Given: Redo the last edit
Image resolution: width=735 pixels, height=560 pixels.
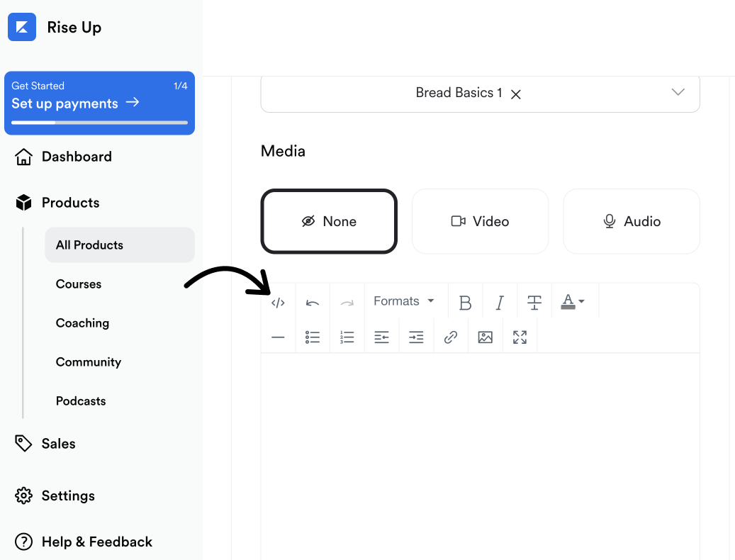Looking at the screenshot, I should 347,302.
